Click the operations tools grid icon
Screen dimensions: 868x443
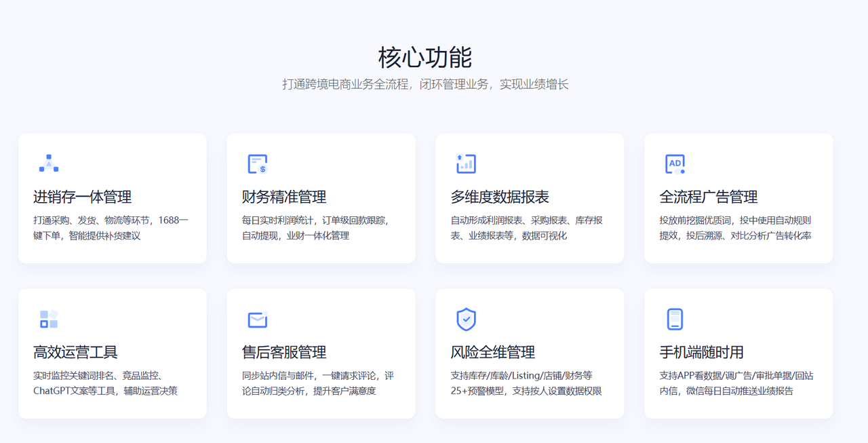(49, 319)
